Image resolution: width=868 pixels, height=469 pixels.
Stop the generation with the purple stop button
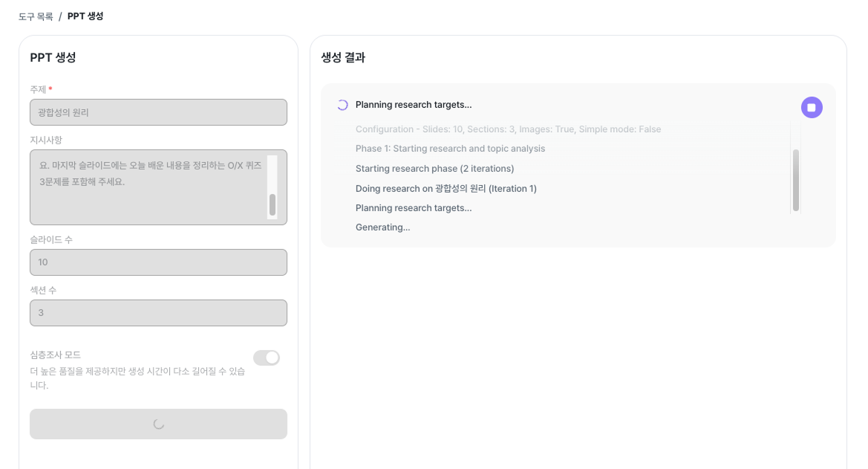(x=812, y=108)
